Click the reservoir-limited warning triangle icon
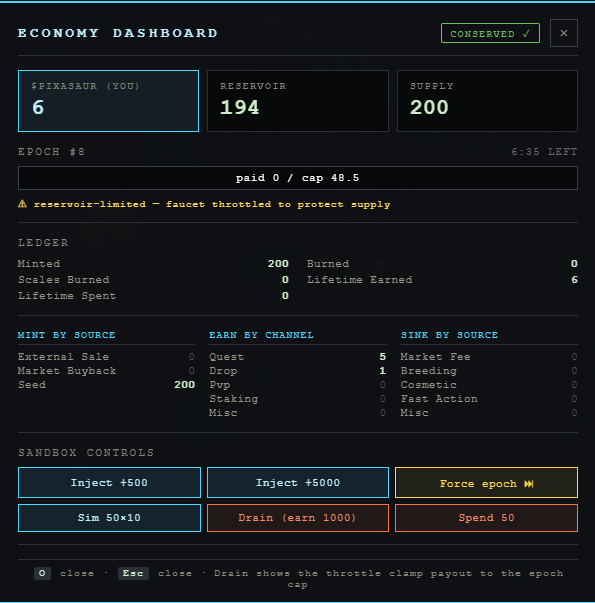This screenshot has width=595, height=603. pos(22,204)
